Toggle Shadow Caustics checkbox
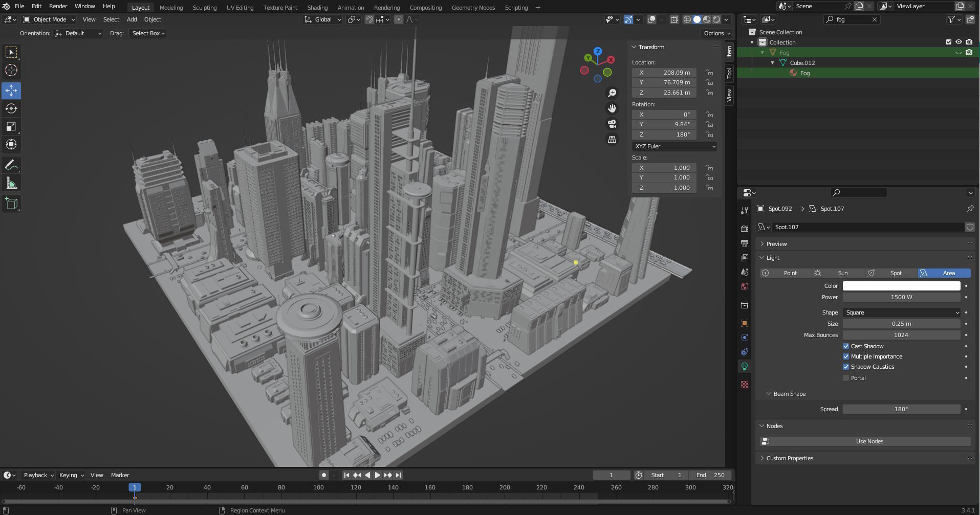The height and width of the screenshot is (515, 980). [x=846, y=367]
